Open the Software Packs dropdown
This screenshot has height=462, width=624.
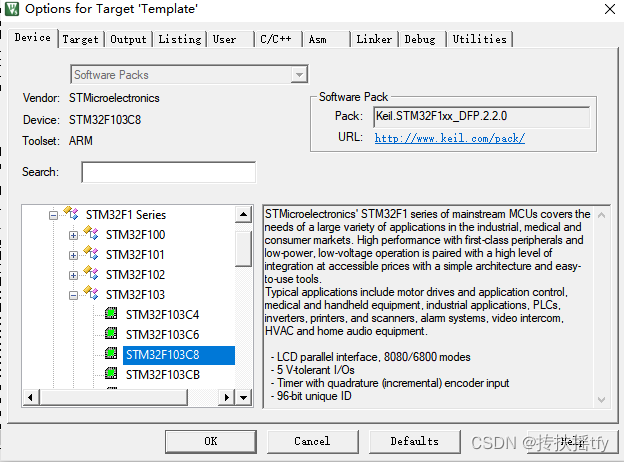click(299, 74)
